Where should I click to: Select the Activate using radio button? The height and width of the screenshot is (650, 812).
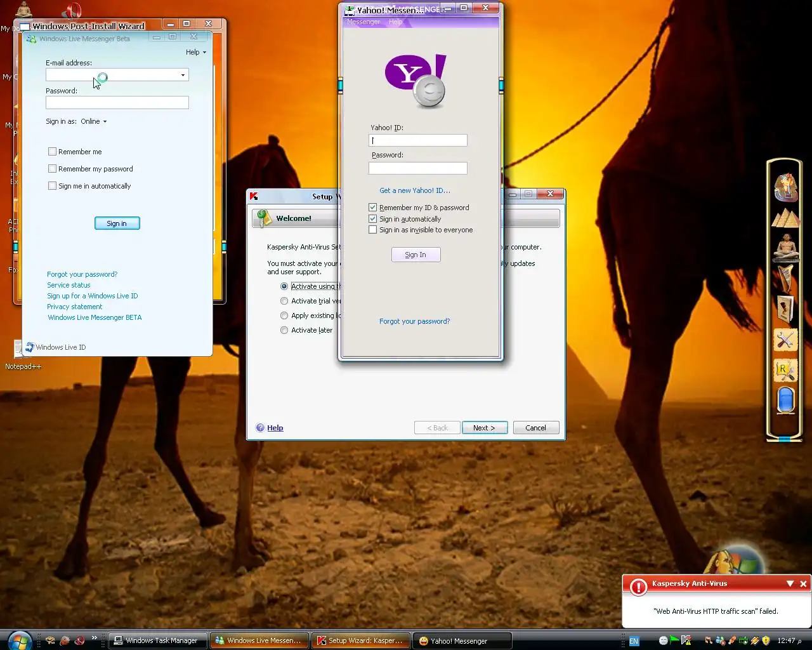coord(284,286)
